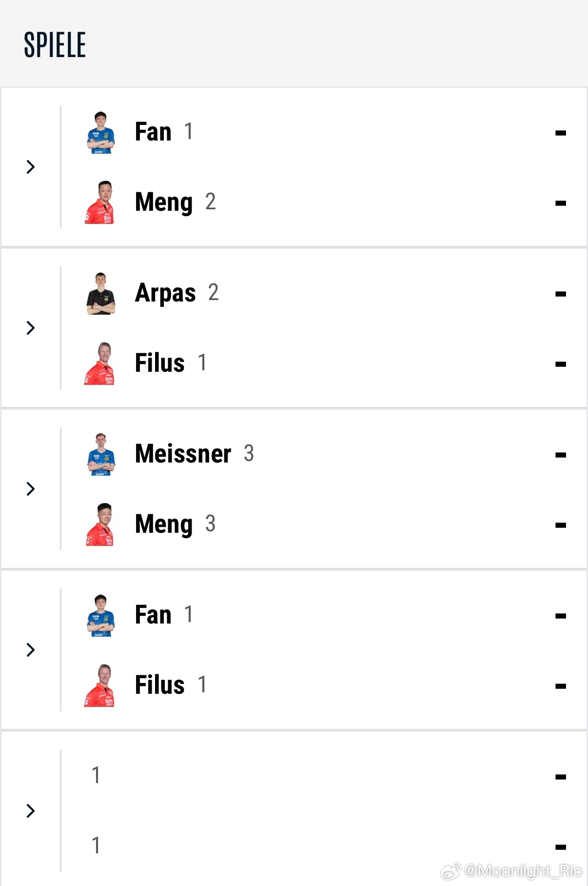Viewport: 588px width, 886px height.
Task: Click Meissner's player photo
Action: pos(100,455)
